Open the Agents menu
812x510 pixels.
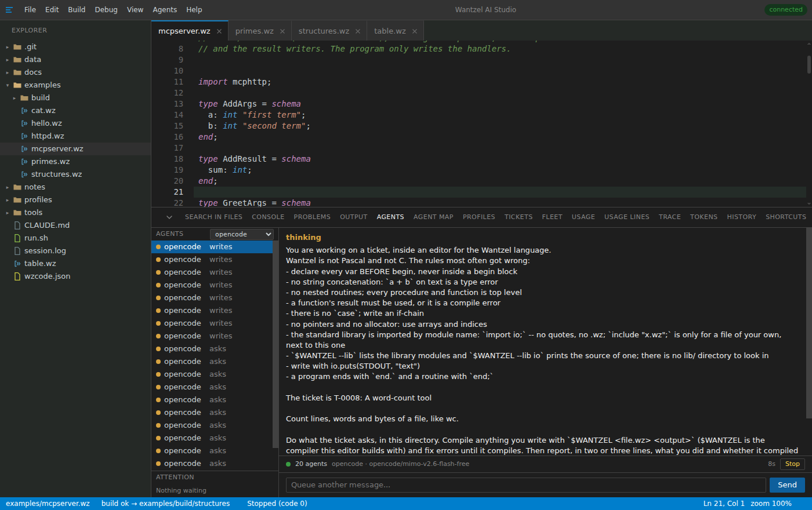[165, 9]
